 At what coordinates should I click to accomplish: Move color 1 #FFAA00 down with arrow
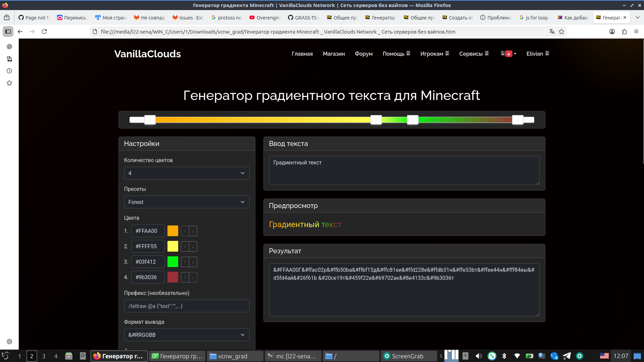coord(193,231)
